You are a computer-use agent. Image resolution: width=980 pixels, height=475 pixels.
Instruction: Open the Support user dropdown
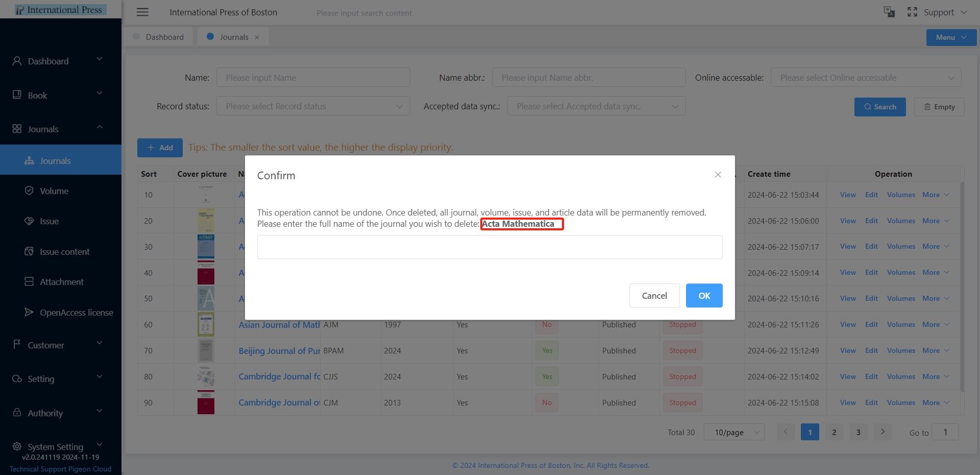(x=945, y=12)
